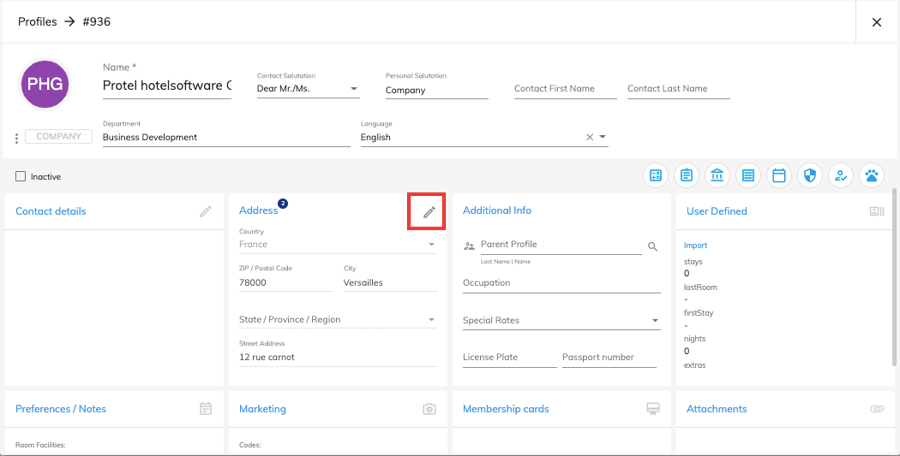Open the clipboard notes icon
Viewport: 900px width, 456px height.
coord(686,176)
